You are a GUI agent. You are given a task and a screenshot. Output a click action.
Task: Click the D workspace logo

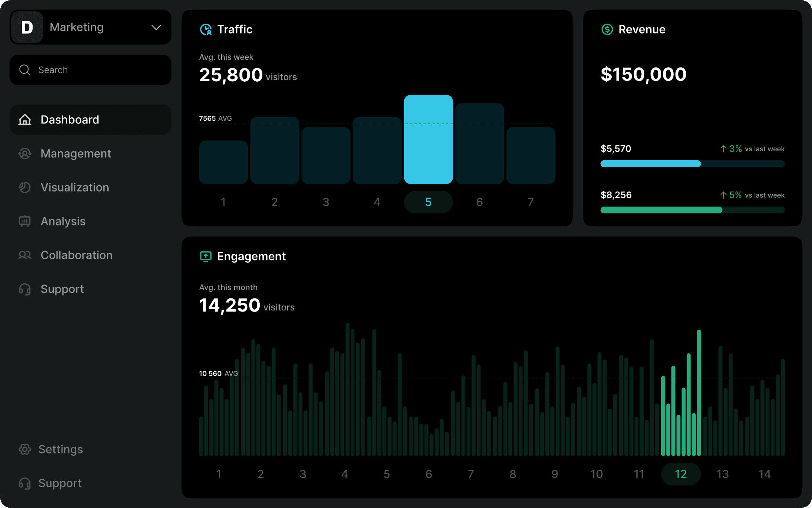point(27,27)
